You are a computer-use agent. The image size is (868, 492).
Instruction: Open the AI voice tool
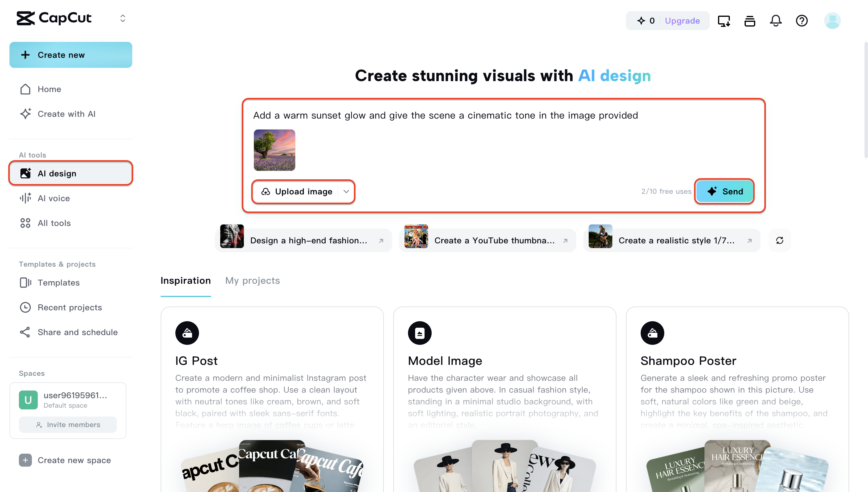[71, 198]
